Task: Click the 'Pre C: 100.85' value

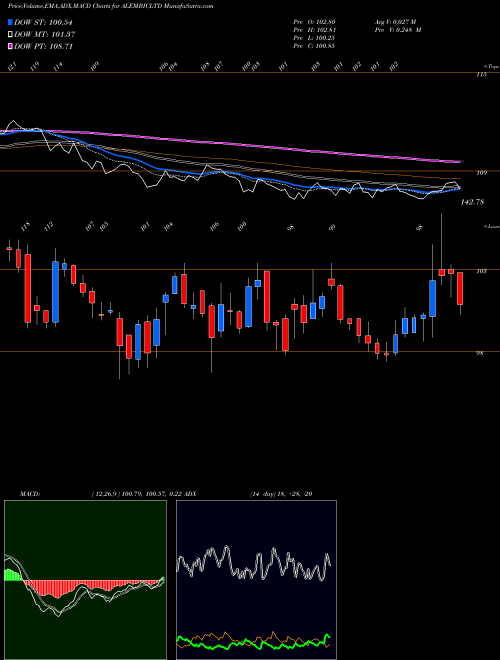Action: [314, 46]
